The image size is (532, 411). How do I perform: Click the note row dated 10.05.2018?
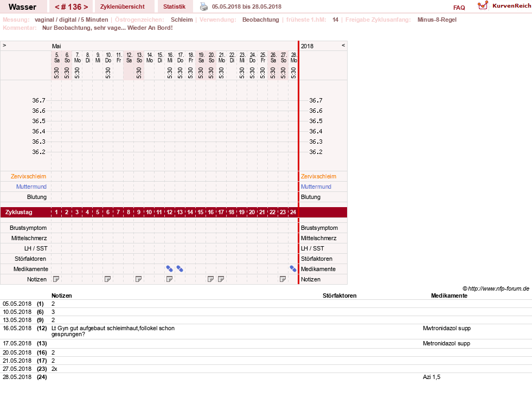266,312
